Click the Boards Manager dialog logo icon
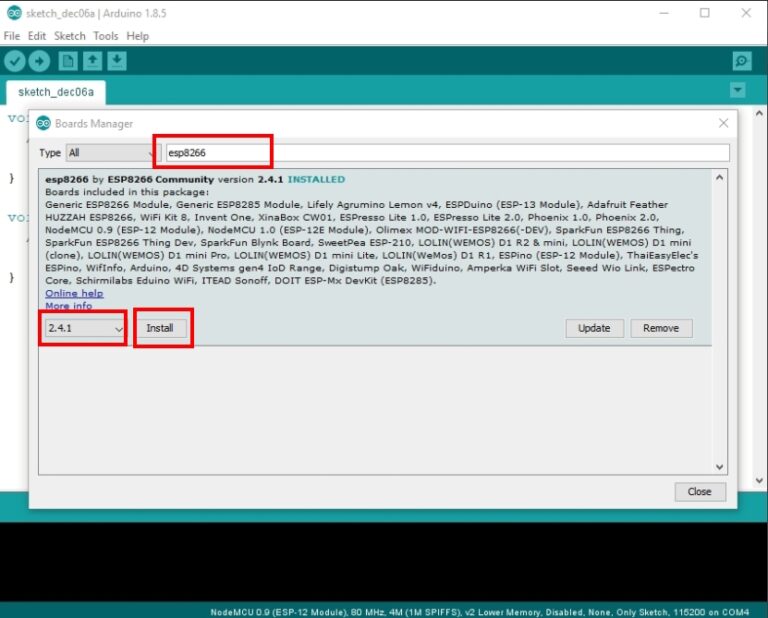Screen dimensions: 768x618 tap(44, 123)
